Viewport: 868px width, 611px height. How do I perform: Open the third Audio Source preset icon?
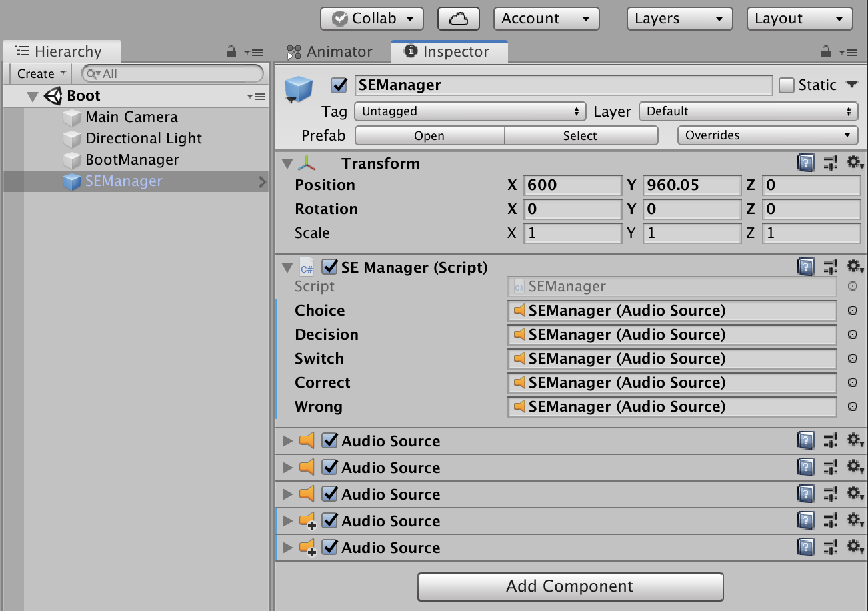click(831, 494)
